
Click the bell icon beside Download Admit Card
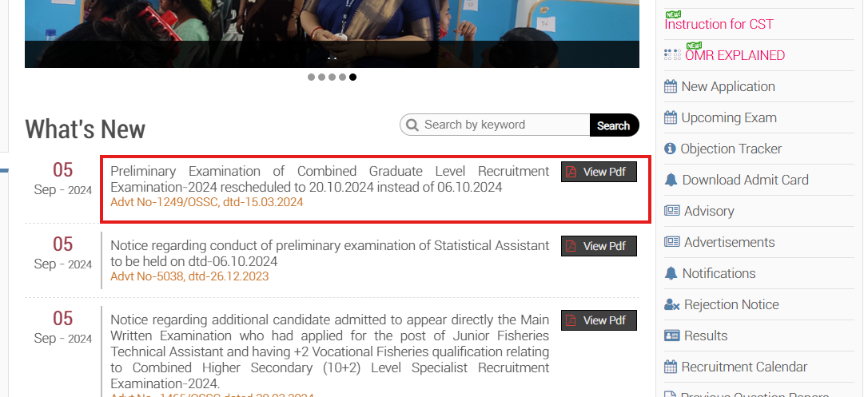(x=671, y=180)
